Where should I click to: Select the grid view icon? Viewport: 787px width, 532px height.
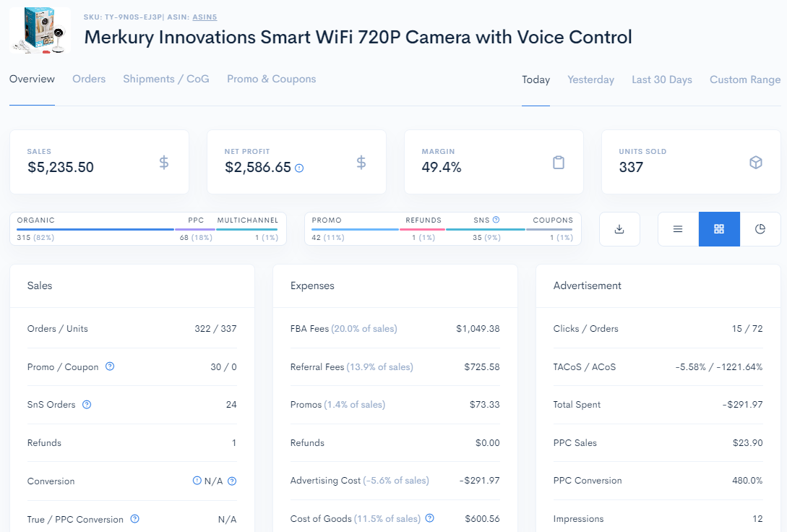tap(719, 229)
